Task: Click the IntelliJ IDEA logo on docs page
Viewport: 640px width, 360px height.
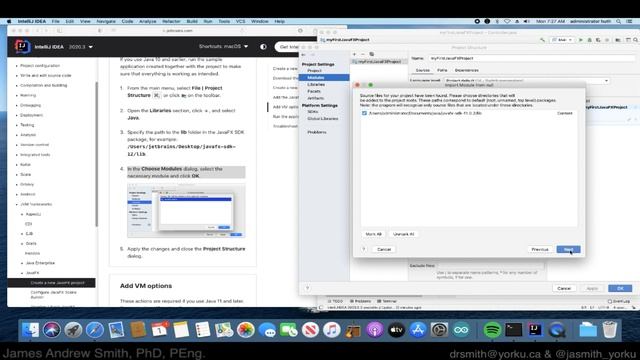Action: point(22,47)
